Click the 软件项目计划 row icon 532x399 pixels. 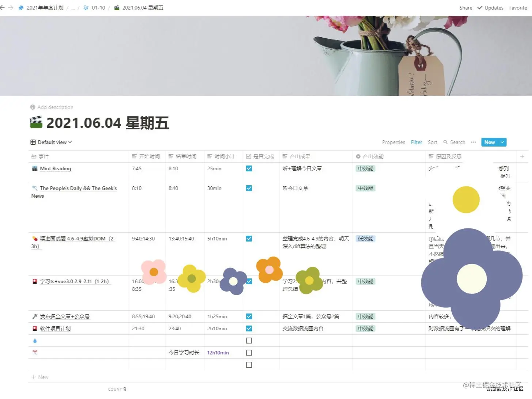tap(35, 328)
